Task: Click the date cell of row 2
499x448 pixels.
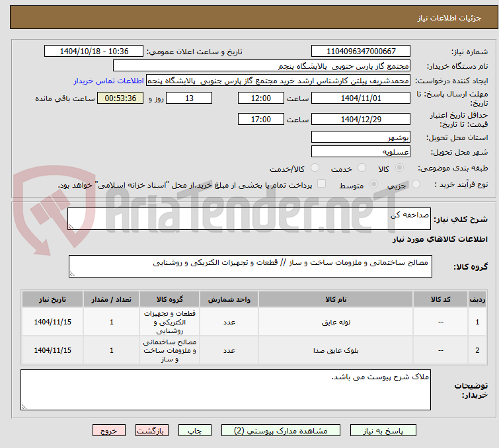Action: pos(52,350)
